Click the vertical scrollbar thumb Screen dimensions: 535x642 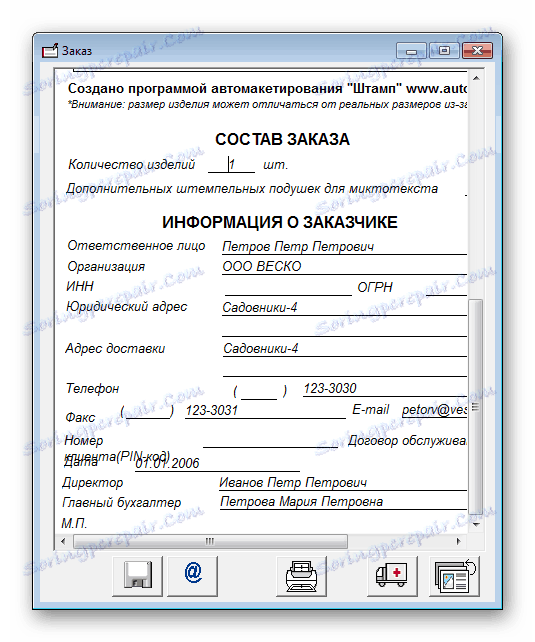tap(476, 406)
